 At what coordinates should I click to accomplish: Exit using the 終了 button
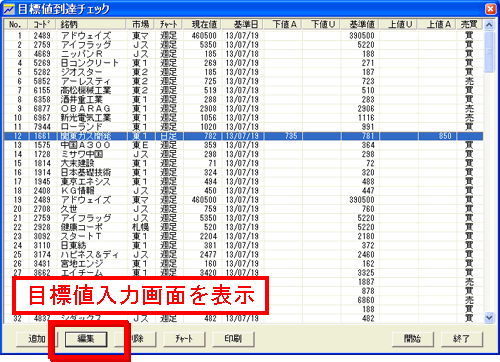pos(461,339)
